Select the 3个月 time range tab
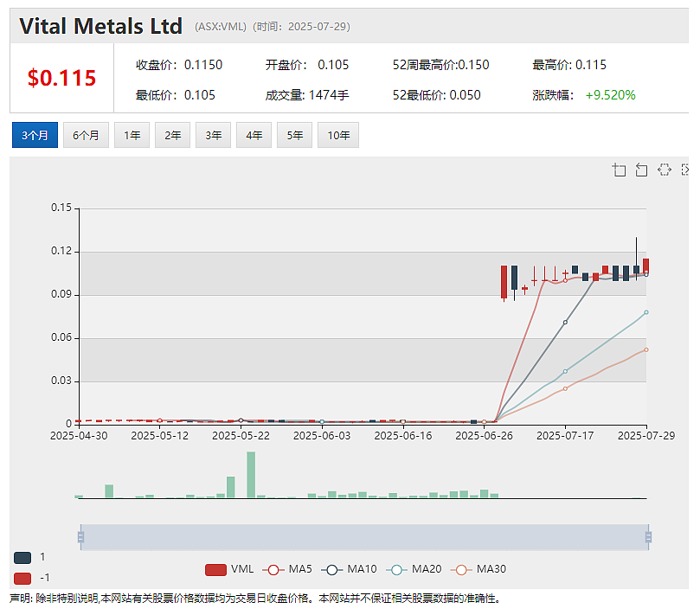This screenshot has width=700, height=615. [35, 135]
